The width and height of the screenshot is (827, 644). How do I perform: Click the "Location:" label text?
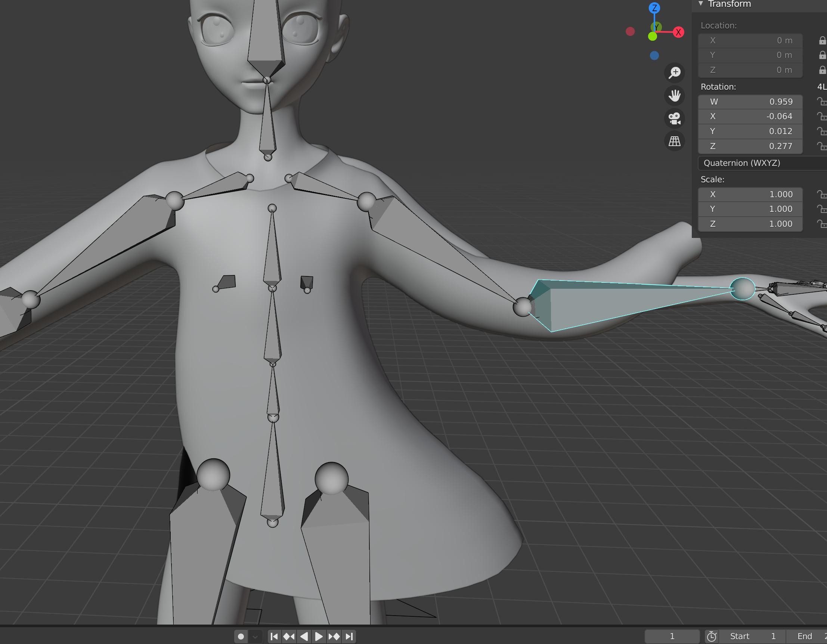click(718, 25)
